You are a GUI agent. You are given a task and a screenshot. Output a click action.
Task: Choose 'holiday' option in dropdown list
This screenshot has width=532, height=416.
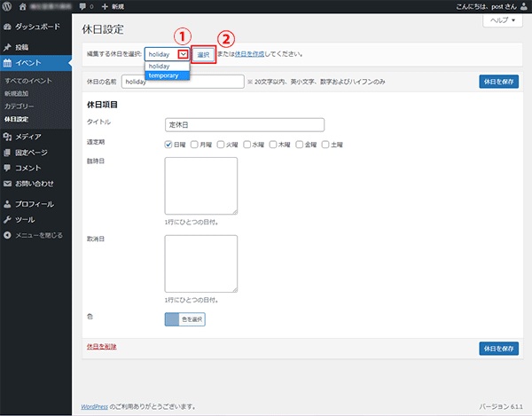pyautogui.click(x=168, y=67)
